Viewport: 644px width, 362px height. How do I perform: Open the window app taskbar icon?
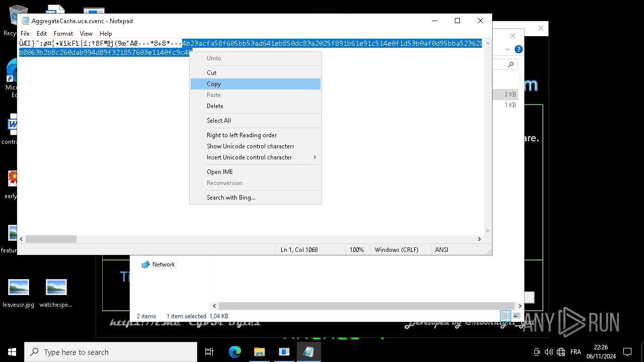[284, 352]
